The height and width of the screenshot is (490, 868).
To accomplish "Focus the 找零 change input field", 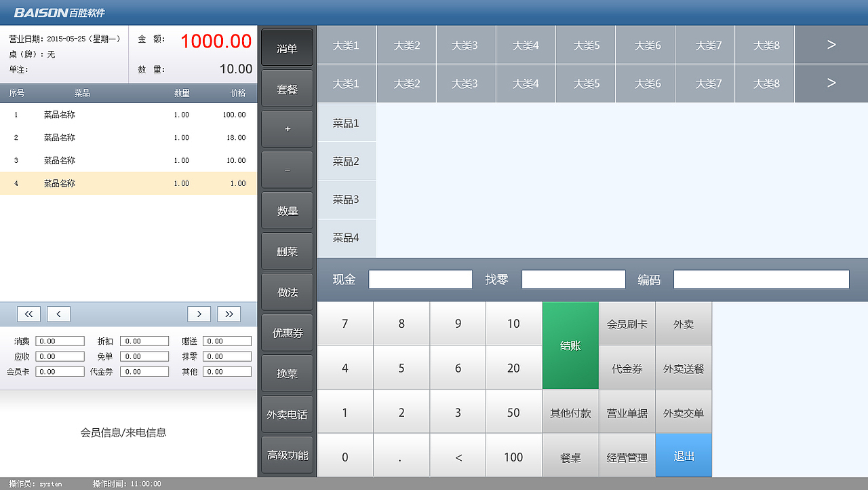I will pyautogui.click(x=574, y=280).
